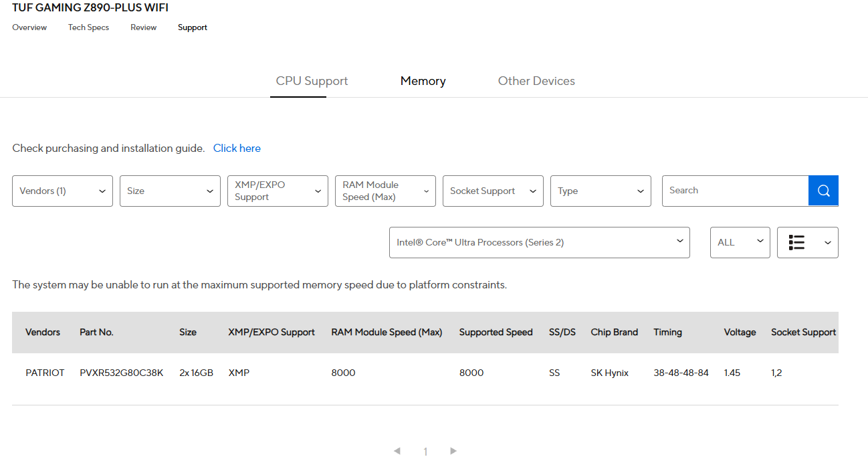Open the ALL dropdown

[x=740, y=242]
